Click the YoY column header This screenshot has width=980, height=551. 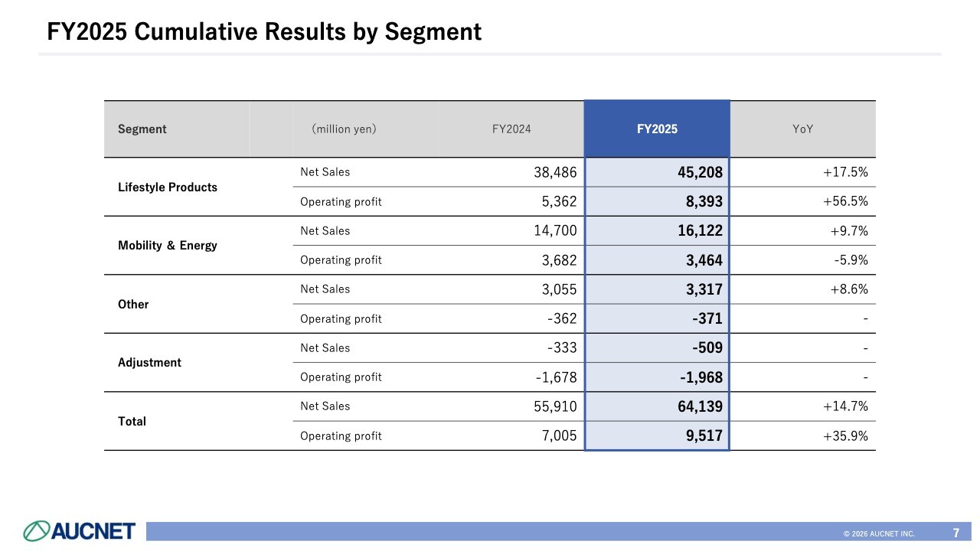coord(802,129)
